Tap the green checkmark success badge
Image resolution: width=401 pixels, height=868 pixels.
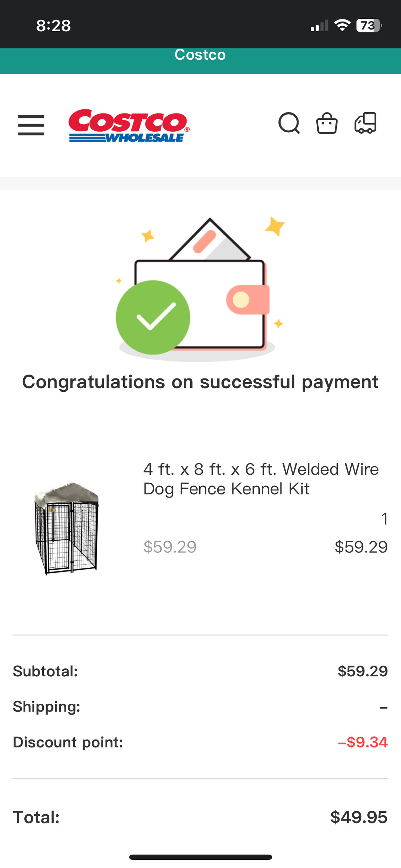pyautogui.click(x=153, y=317)
